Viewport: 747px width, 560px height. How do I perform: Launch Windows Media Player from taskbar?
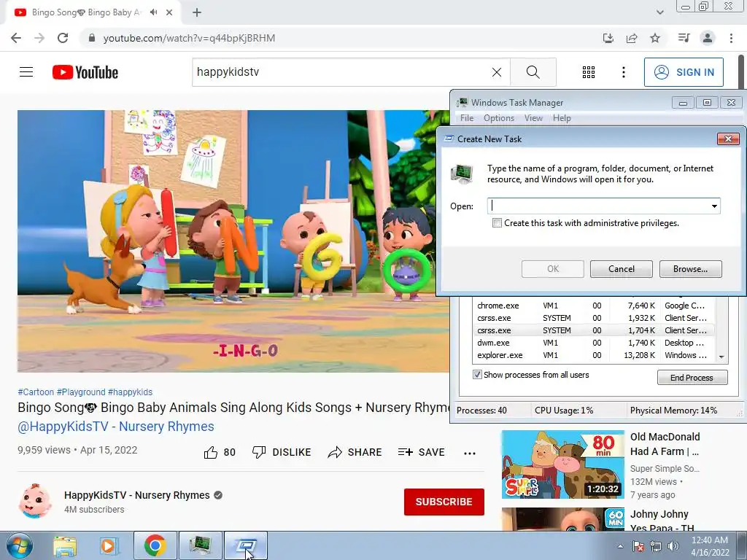[108, 545]
